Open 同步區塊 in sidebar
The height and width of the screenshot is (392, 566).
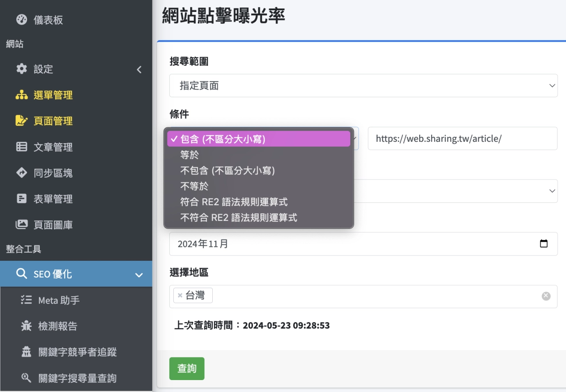pos(53,173)
